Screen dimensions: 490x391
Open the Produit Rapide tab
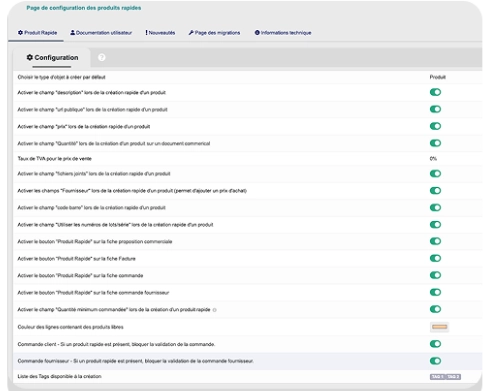tap(37, 33)
